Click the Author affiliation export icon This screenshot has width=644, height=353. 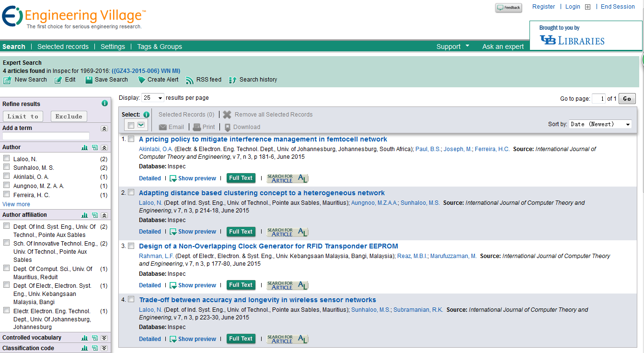tap(94, 215)
